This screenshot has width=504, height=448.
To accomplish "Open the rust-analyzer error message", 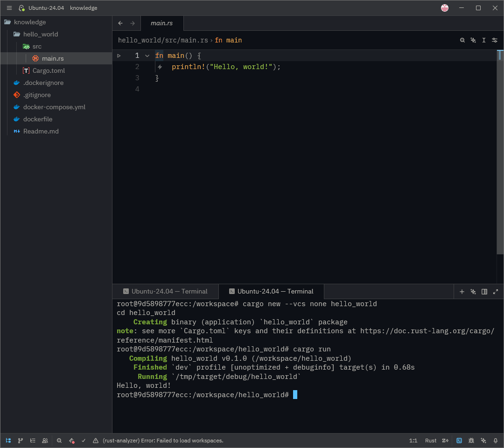I will coord(163,441).
